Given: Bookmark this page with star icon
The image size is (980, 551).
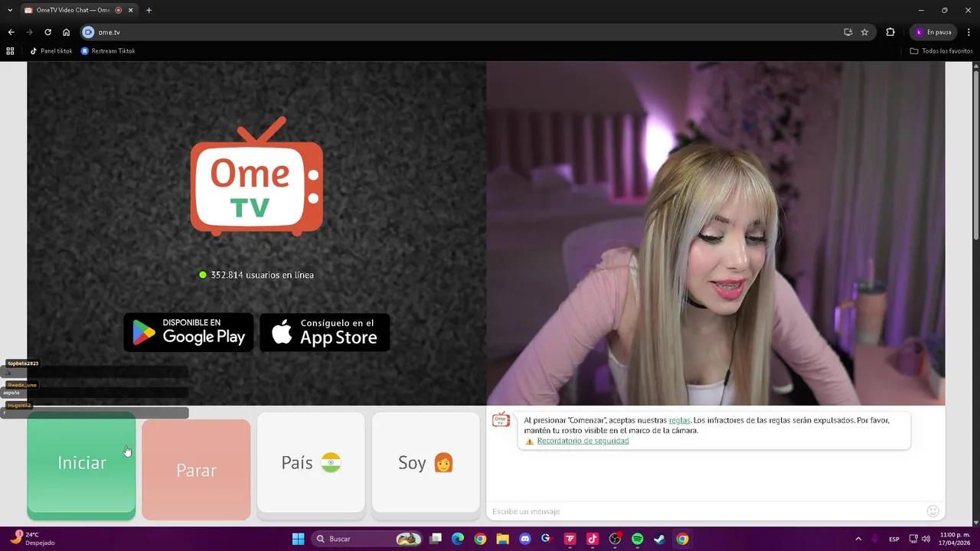Looking at the screenshot, I should tap(864, 32).
